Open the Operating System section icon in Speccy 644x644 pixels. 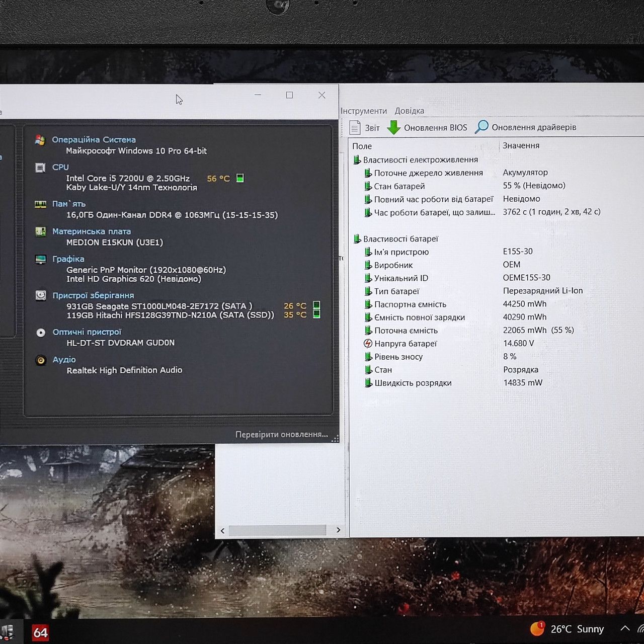click(x=40, y=140)
